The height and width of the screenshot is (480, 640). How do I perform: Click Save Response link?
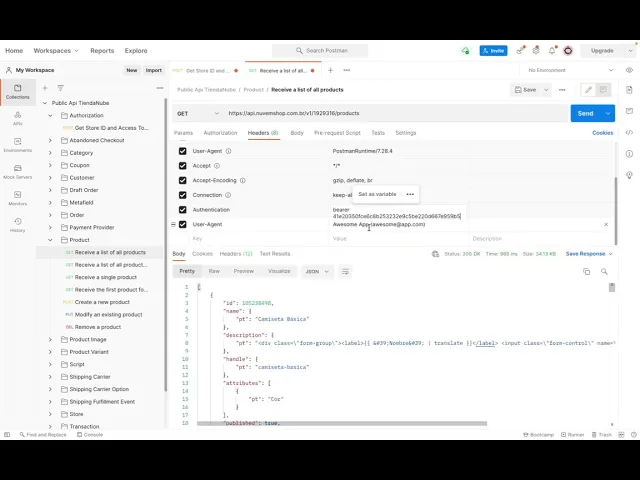(x=585, y=254)
